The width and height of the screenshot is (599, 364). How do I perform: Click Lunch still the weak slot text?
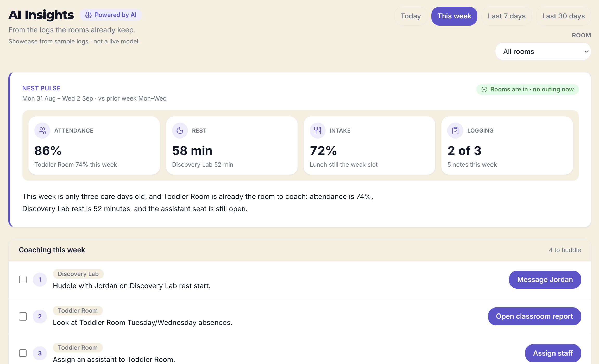point(344,165)
